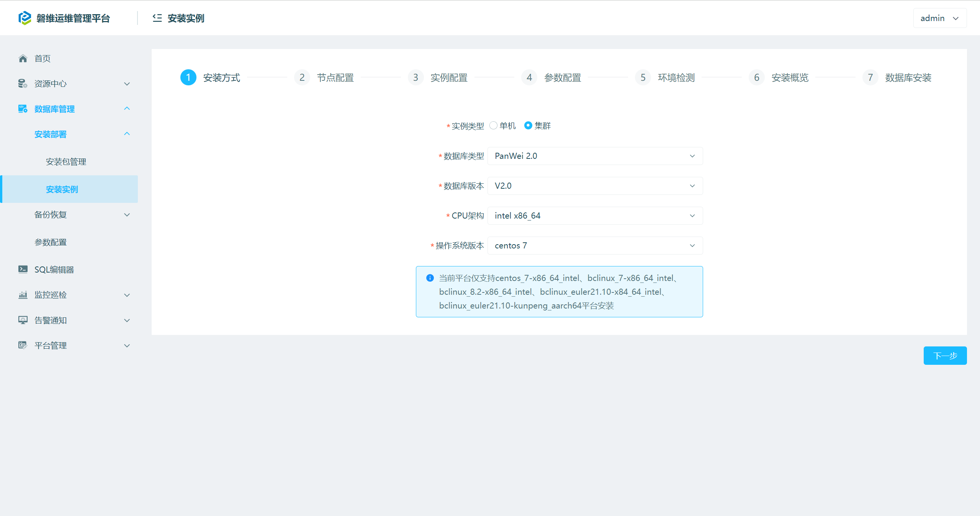Screen dimensions: 980x516
Task: Open the 操作系统版本 dropdown showing centos 7
Action: (x=595, y=245)
